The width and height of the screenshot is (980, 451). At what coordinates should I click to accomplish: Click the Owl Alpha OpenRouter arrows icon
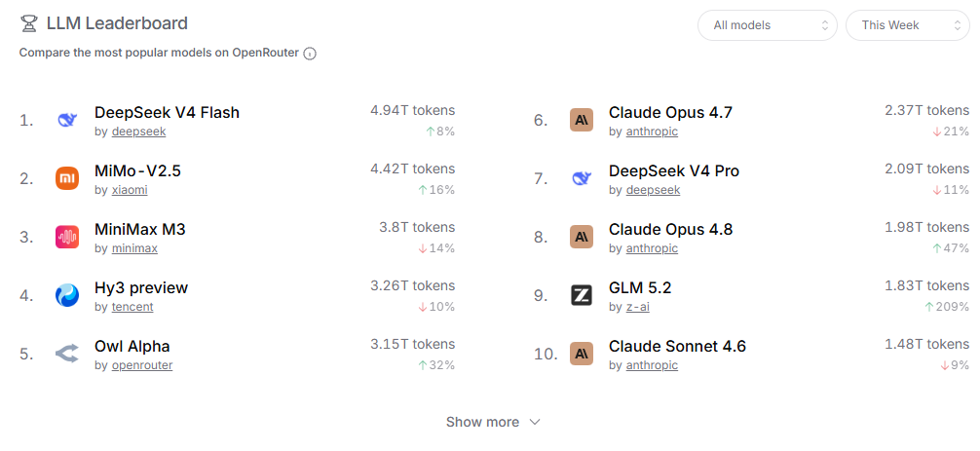pyautogui.click(x=67, y=354)
